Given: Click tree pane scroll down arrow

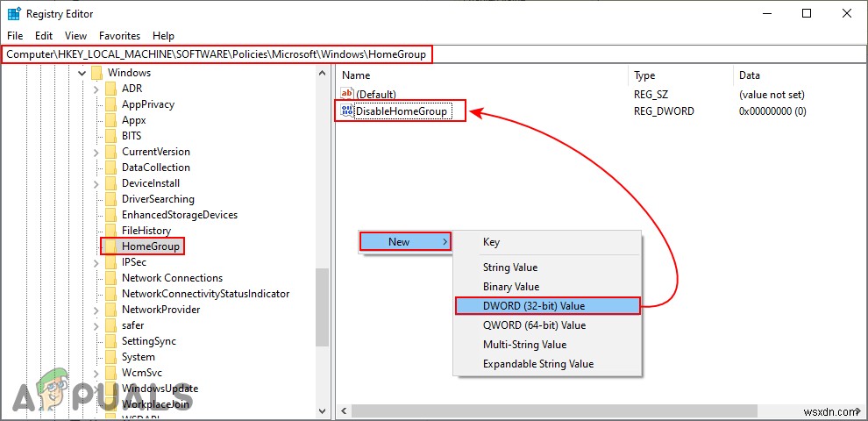Looking at the screenshot, I should click(322, 410).
